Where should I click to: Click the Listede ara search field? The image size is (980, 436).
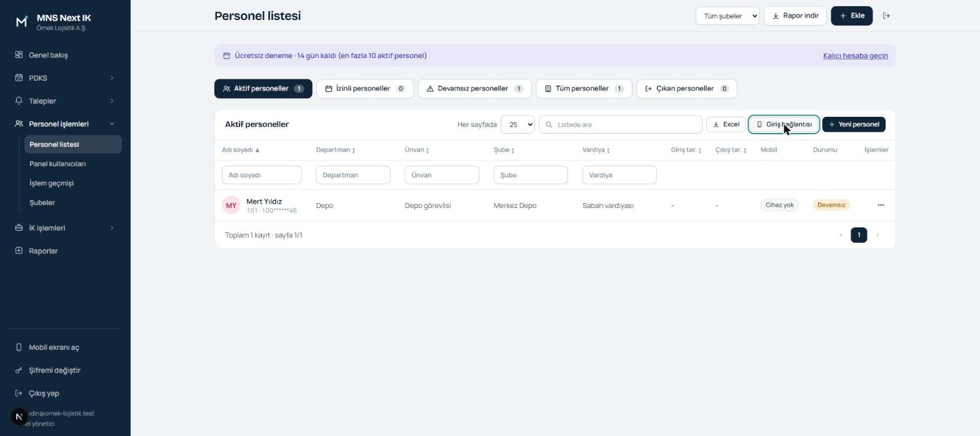[621, 124]
